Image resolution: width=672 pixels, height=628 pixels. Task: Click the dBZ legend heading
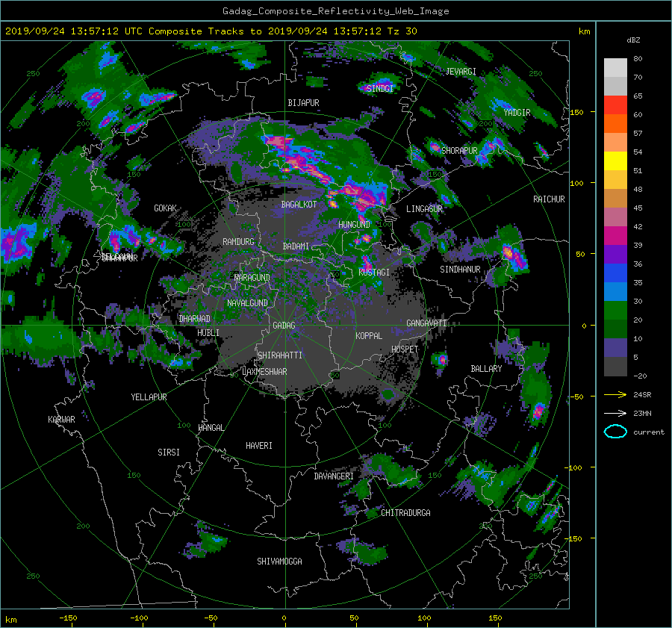[633, 40]
